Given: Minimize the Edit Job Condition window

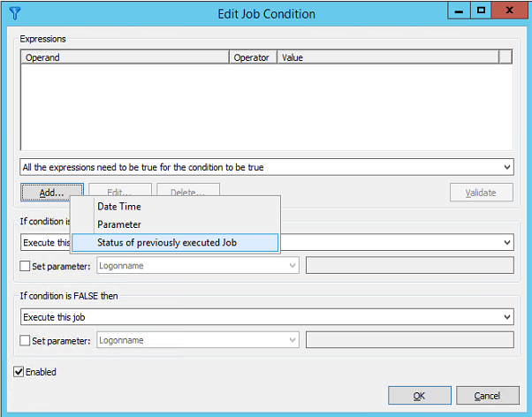Looking at the screenshot, I should click(x=459, y=11).
